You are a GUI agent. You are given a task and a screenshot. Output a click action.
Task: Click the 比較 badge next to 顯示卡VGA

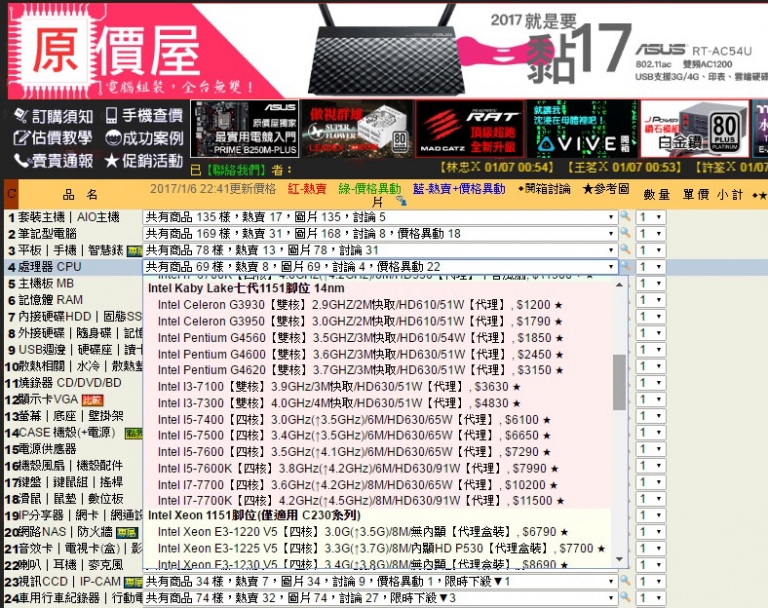click(x=92, y=400)
